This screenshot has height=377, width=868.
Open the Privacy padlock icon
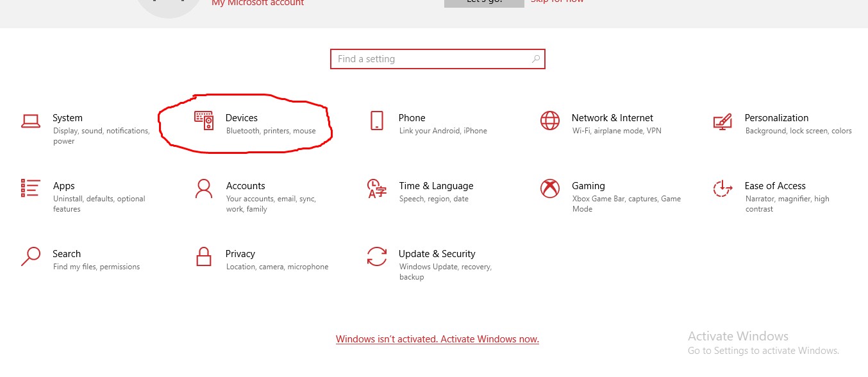[204, 256]
